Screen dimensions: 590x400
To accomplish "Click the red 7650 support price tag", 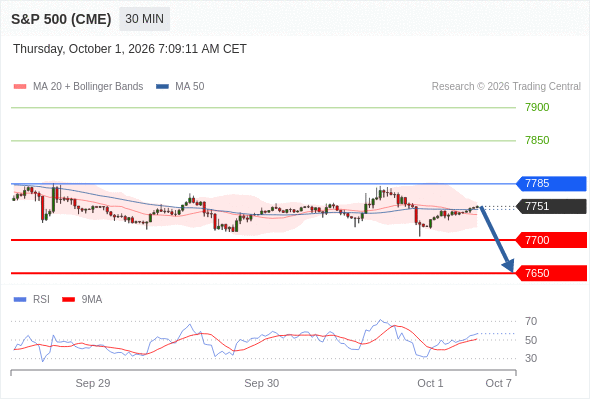I will pos(551,273).
